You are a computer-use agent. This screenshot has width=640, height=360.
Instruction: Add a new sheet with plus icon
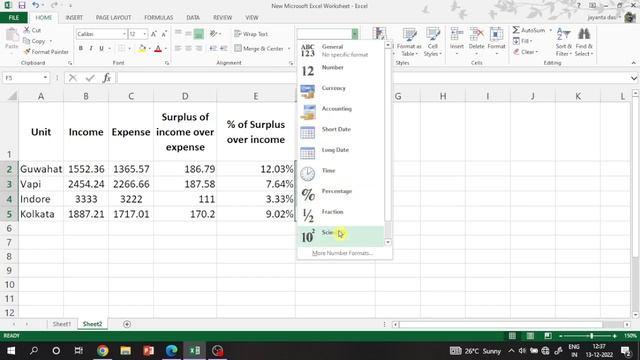coord(127,324)
